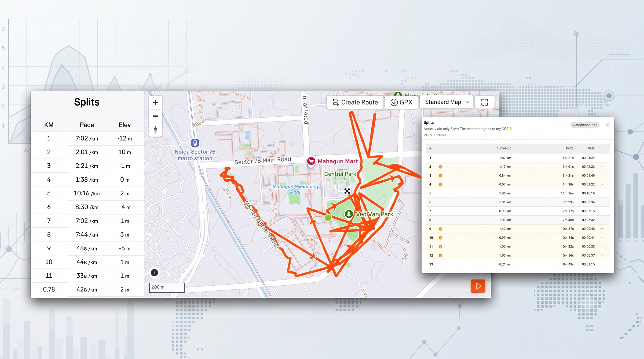Screen dimensions: 644x359
Task: Click the Central Park map label
Action: (x=340, y=174)
